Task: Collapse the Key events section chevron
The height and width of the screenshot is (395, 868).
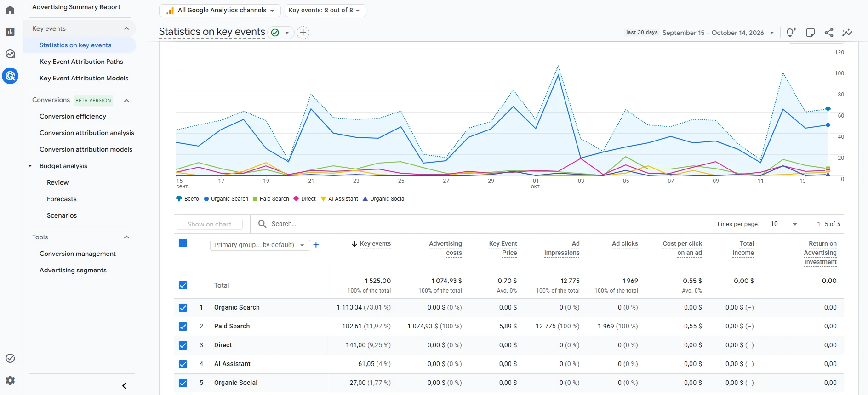Action: coord(126,28)
